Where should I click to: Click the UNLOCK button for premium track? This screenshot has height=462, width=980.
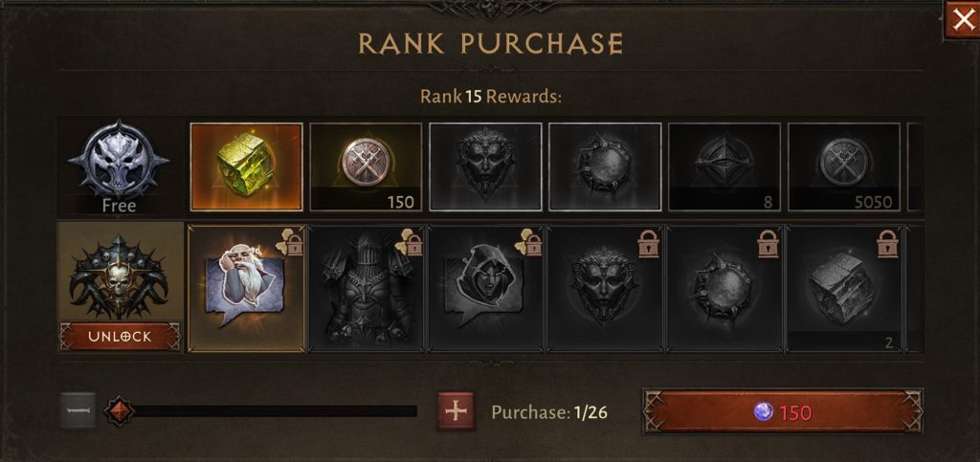tap(120, 337)
